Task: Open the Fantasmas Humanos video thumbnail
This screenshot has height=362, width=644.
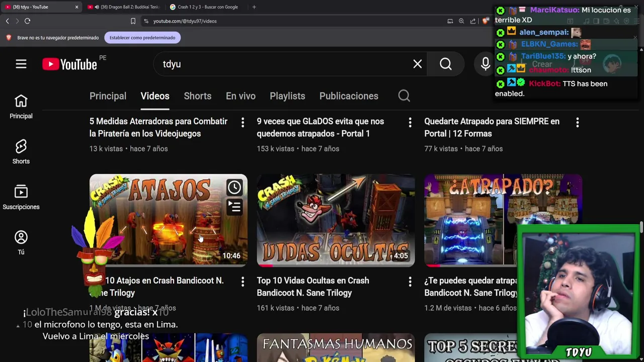Action: point(336,348)
